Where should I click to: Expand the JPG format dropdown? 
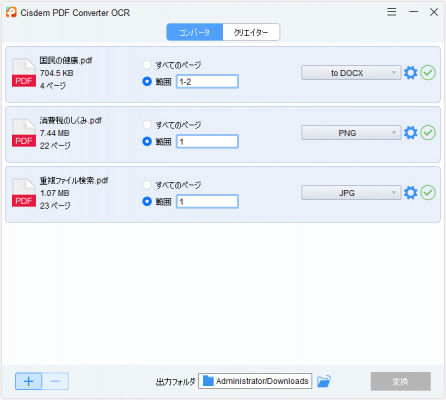pos(351,193)
